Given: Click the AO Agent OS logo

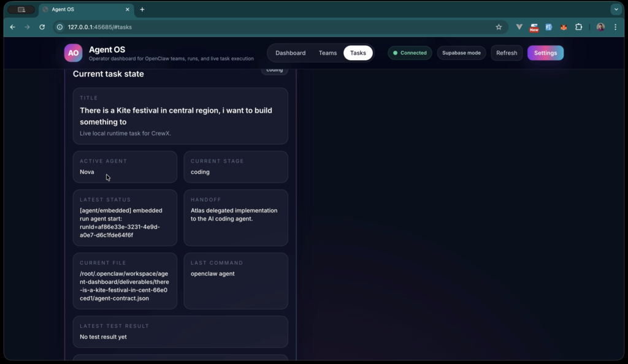Looking at the screenshot, I should [x=73, y=53].
